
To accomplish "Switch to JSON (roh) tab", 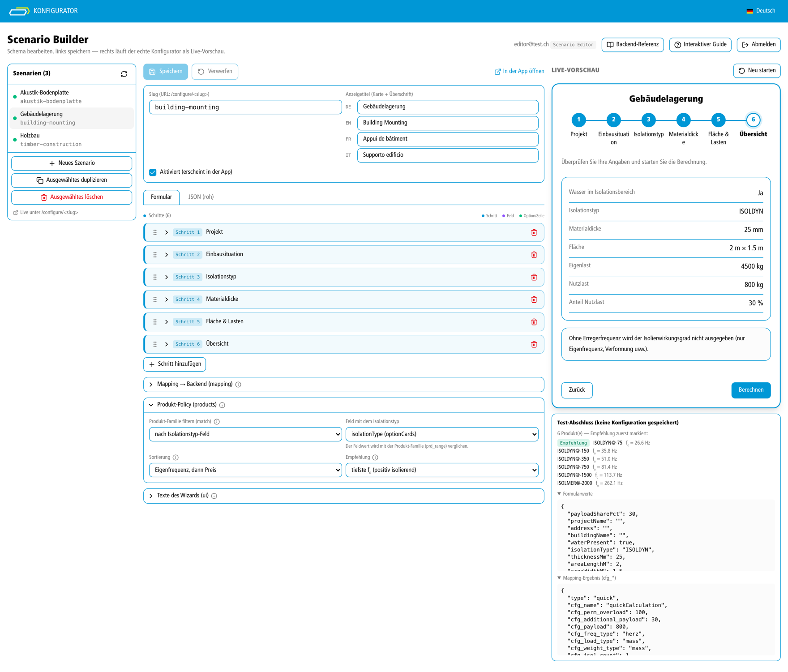I will 201,197.
